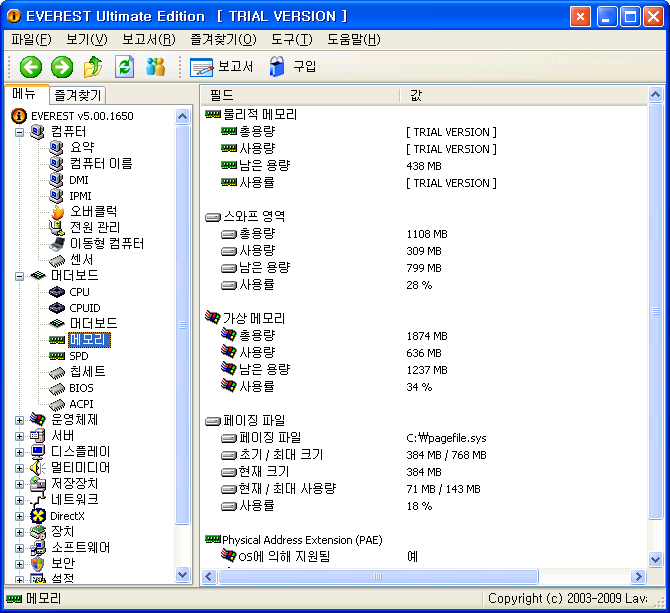
Task: Expand the DirectX tree node
Action: (x=19, y=516)
